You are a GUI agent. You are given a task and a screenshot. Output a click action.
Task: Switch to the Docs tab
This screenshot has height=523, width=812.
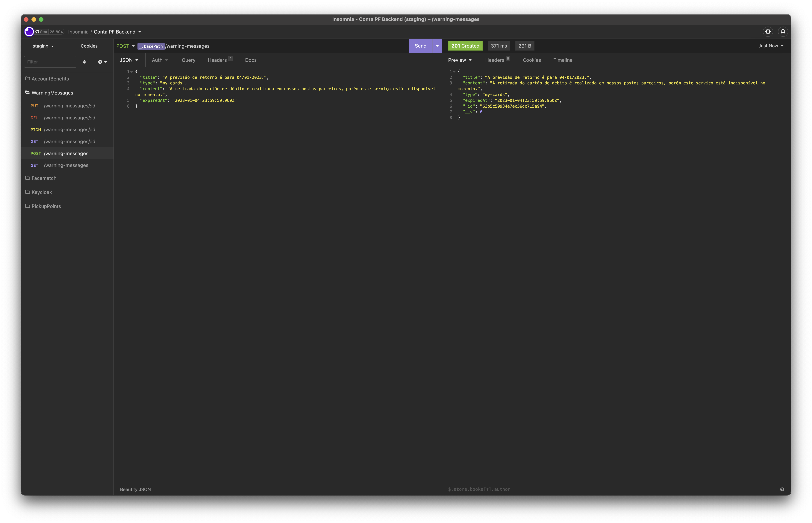pyautogui.click(x=251, y=60)
